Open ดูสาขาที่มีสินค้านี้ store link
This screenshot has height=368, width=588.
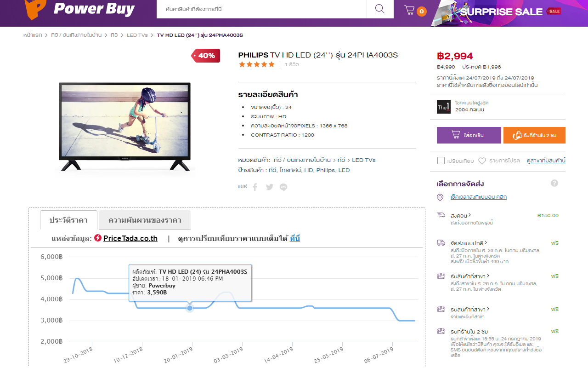[x=546, y=161]
